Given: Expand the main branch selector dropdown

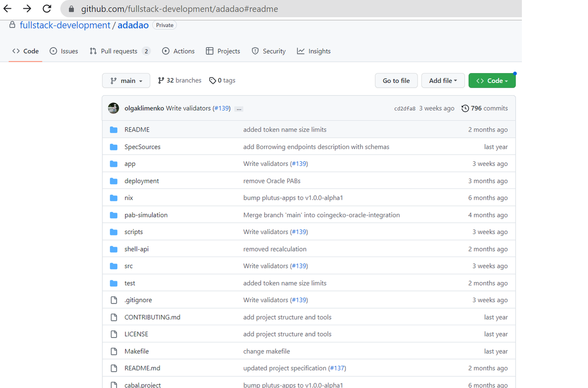Looking at the screenshot, I should (126, 80).
